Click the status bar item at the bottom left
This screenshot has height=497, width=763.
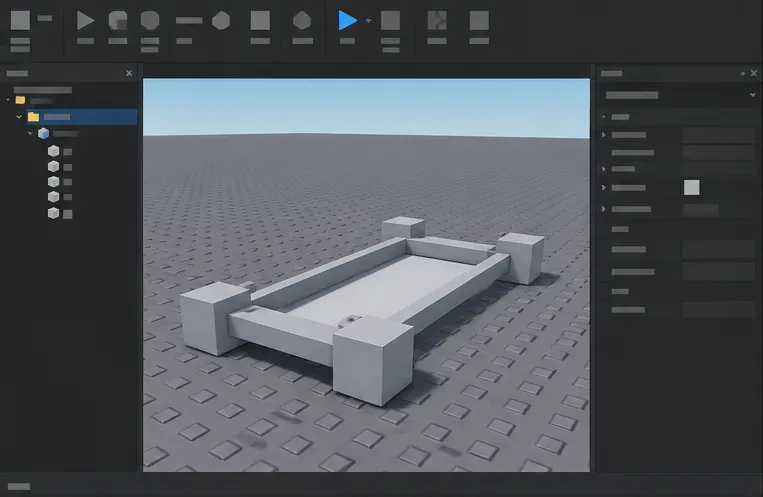(x=19, y=486)
